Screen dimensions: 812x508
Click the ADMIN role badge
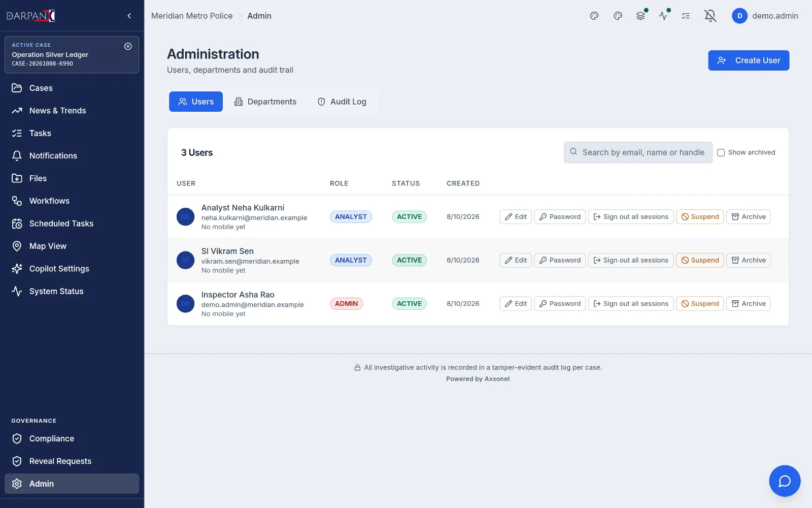pos(346,304)
